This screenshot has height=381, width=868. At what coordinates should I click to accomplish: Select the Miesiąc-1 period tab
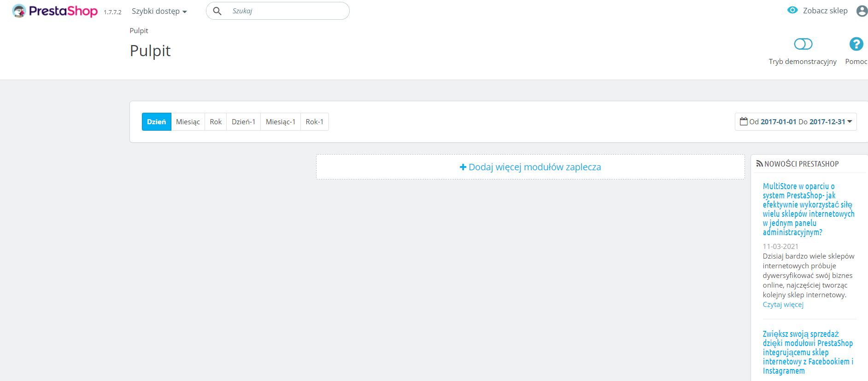pyautogui.click(x=281, y=121)
